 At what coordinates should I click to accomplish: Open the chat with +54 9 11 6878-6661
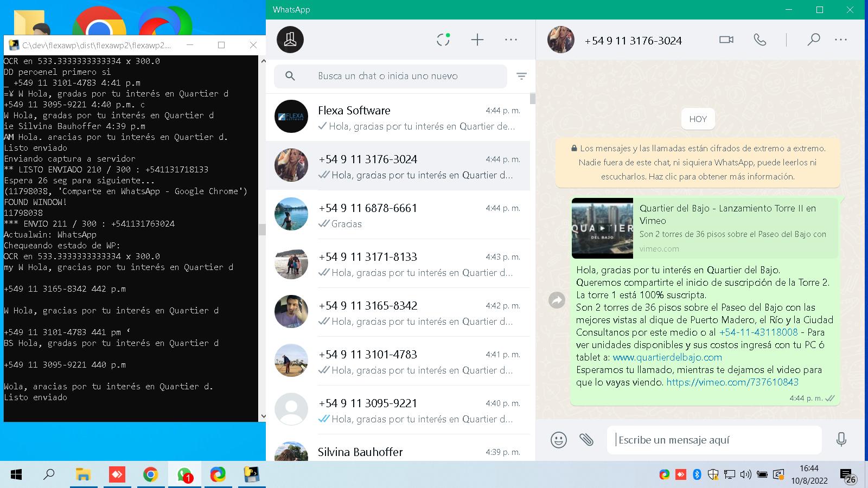click(x=398, y=215)
